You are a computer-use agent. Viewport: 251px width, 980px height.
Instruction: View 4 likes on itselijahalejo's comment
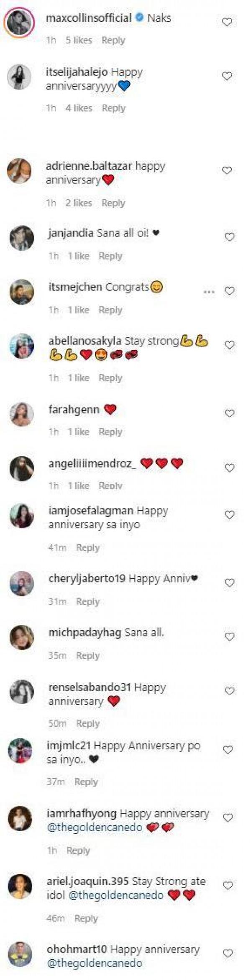tap(79, 108)
